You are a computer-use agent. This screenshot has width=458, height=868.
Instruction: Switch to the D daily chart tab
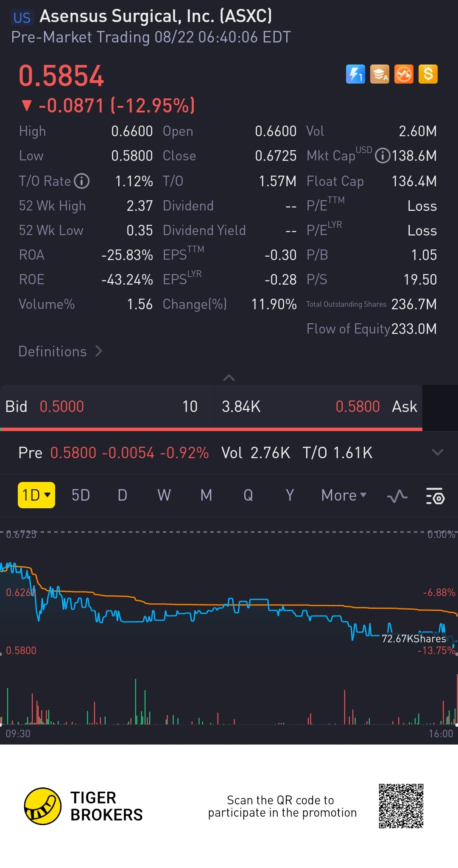click(123, 495)
